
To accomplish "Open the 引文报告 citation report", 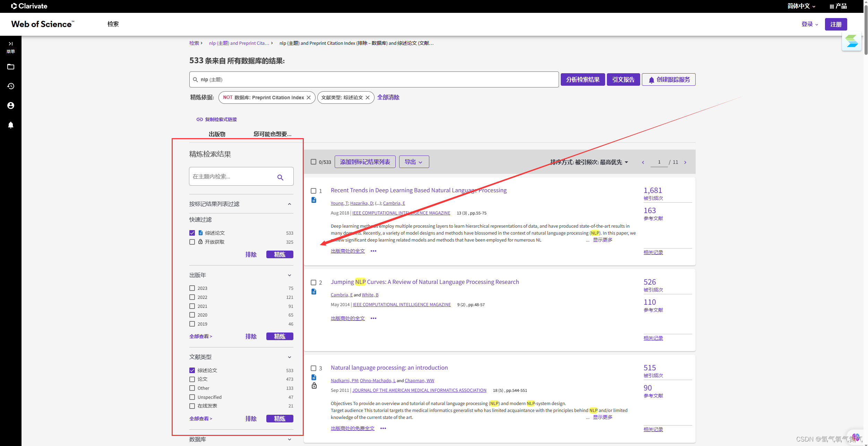I will pyautogui.click(x=623, y=80).
